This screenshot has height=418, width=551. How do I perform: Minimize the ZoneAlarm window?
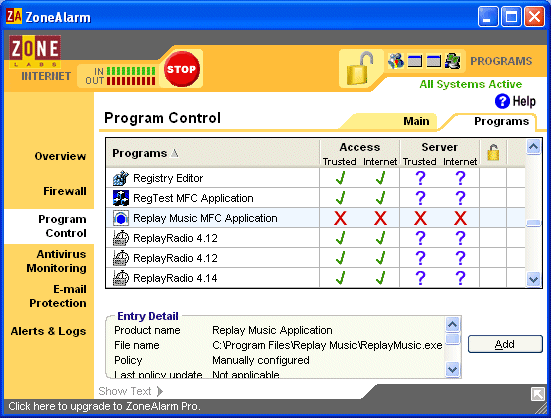pos(487,16)
